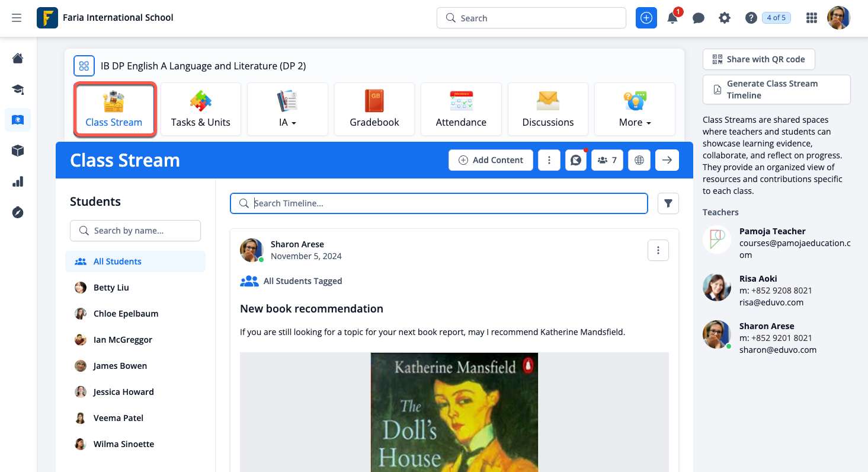The height and width of the screenshot is (472, 868).
Task: Click the blue quick add plus icon
Action: coord(646,18)
